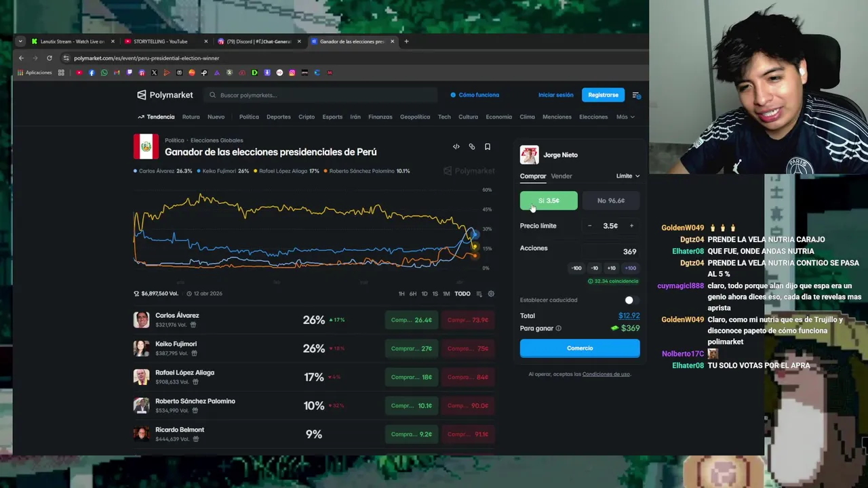
Task: Open the X (Twitter) bookmark icon
Action: coord(154,73)
